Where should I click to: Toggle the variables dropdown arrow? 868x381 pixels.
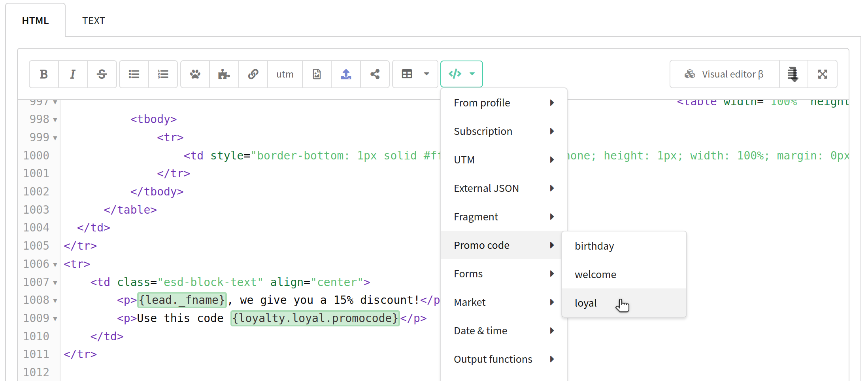(472, 74)
